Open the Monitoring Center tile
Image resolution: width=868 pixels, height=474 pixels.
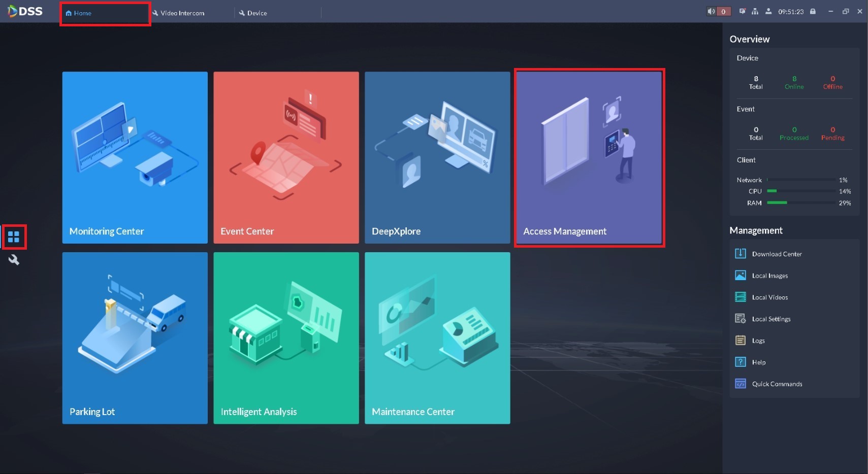(135, 157)
